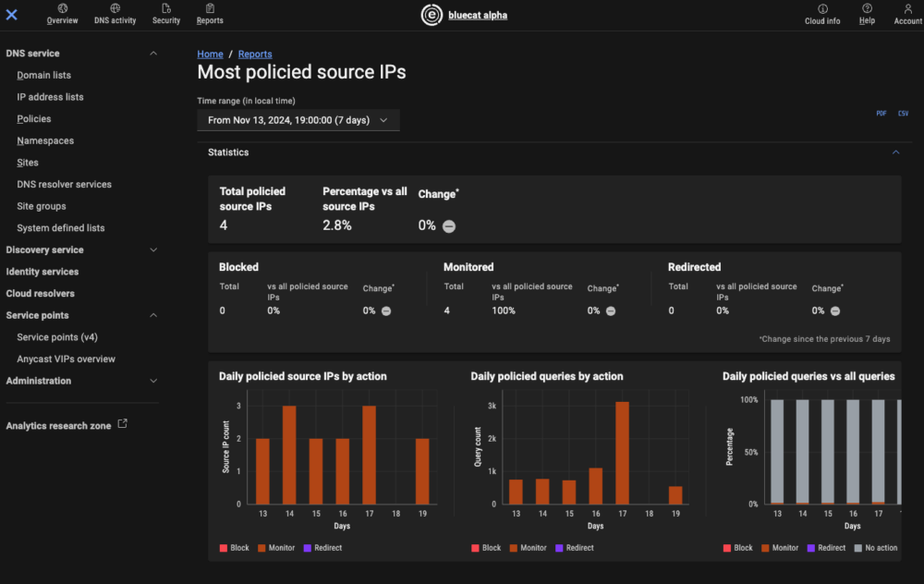
Task: Export the report as CSV
Action: 903,113
